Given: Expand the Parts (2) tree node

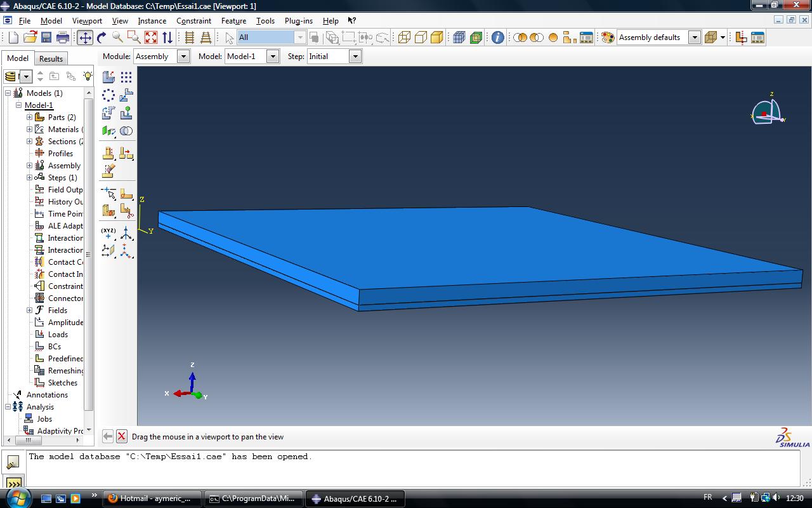Looking at the screenshot, I should 29,117.
